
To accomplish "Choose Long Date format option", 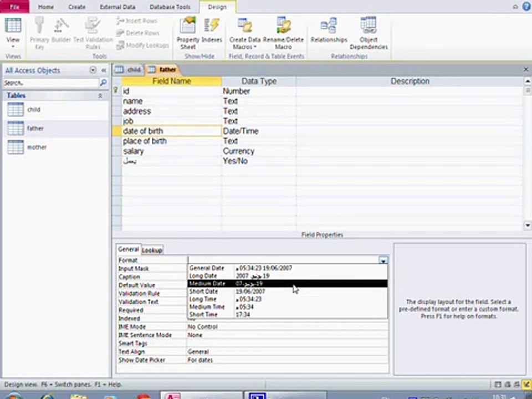I will point(288,276).
